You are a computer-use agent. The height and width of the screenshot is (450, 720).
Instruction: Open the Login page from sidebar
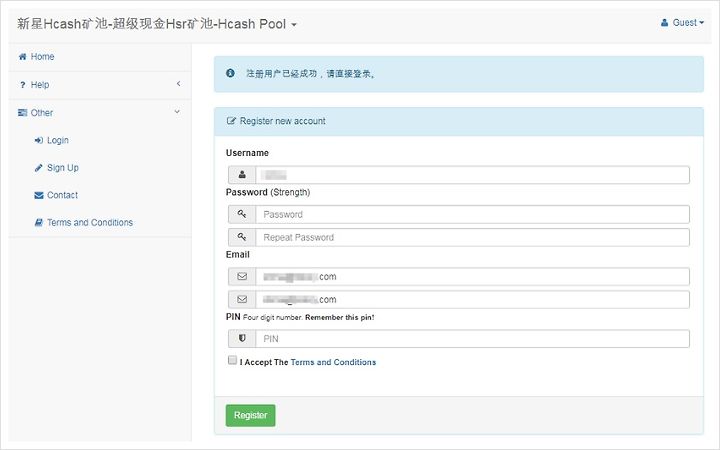58,141
